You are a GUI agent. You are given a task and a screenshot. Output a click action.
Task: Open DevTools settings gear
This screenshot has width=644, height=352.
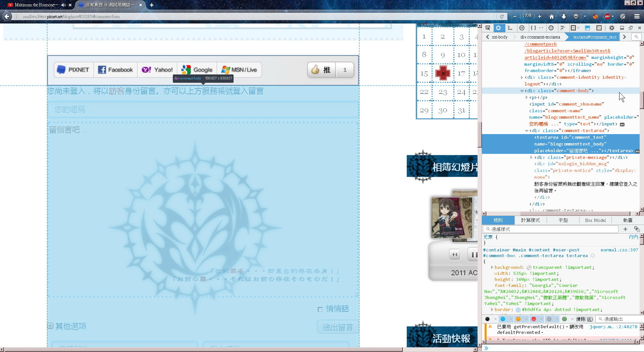point(611,28)
